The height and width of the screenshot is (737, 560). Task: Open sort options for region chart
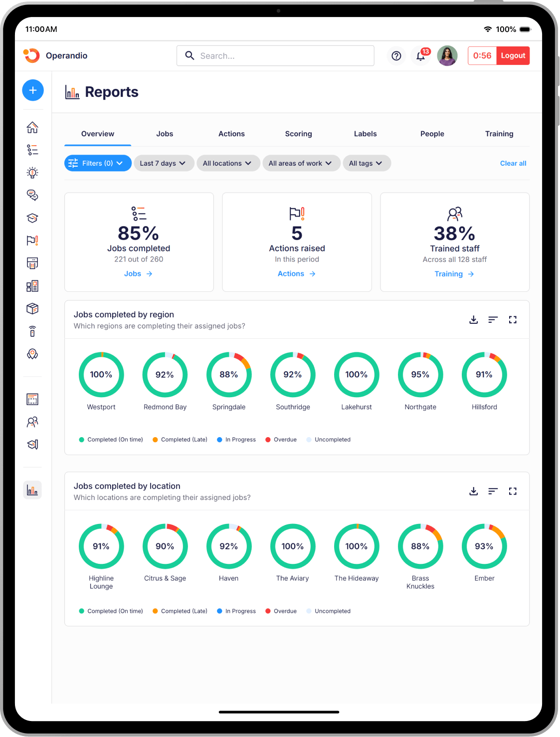(493, 320)
